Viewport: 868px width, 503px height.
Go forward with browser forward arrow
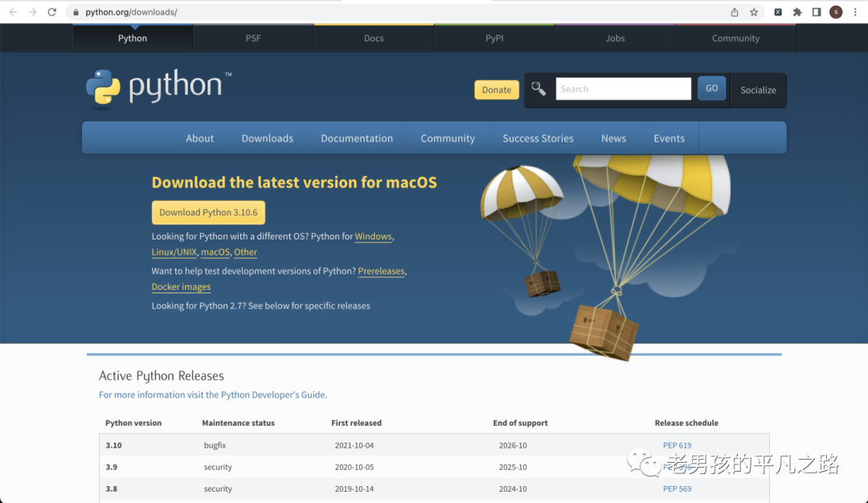click(33, 11)
